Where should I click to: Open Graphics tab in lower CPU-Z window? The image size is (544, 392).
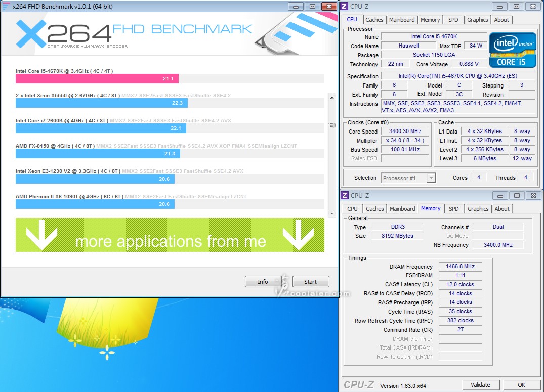pos(478,209)
